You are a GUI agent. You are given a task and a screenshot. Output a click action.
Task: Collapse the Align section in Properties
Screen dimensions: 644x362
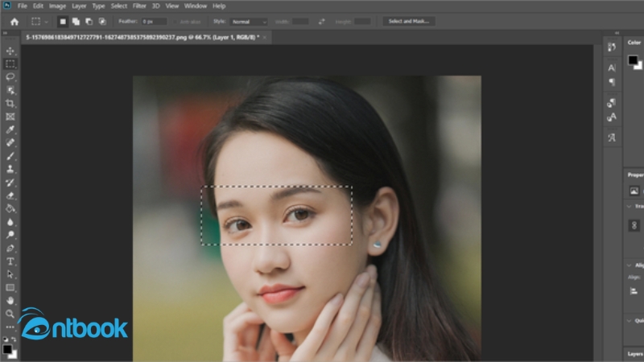(x=630, y=265)
